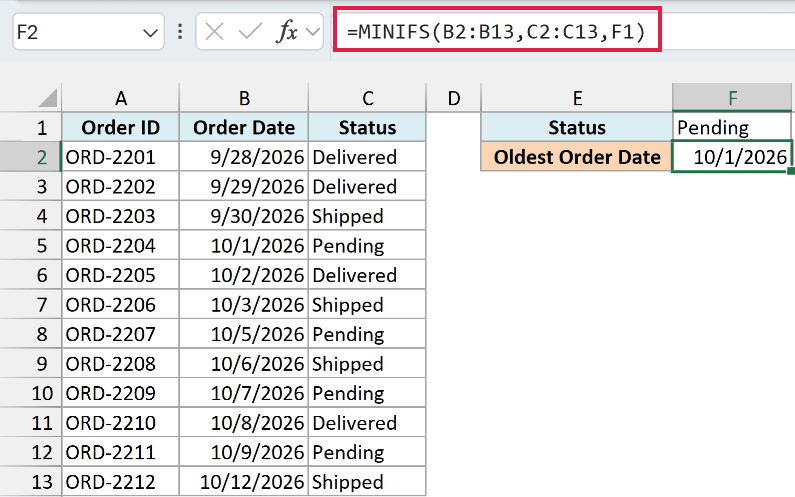This screenshot has width=795, height=497.
Task: Click the date 10/9/2026
Action: tap(244, 452)
